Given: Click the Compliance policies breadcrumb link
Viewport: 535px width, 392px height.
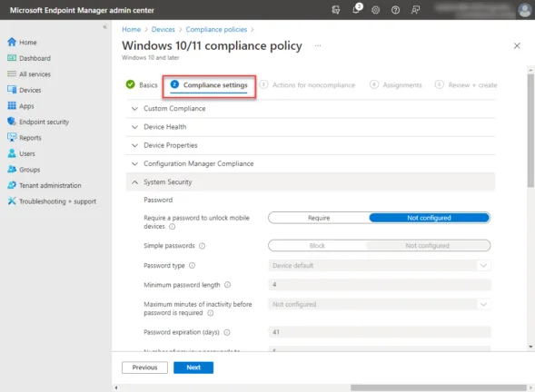Looking at the screenshot, I should coord(216,29).
